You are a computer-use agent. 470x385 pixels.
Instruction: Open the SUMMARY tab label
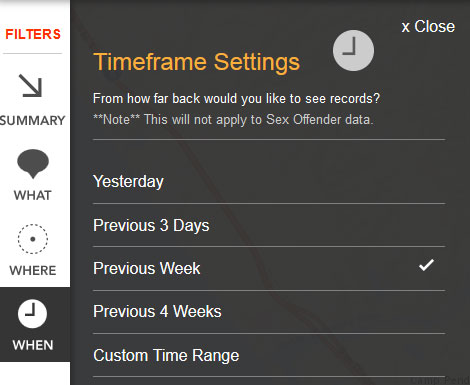click(x=33, y=120)
